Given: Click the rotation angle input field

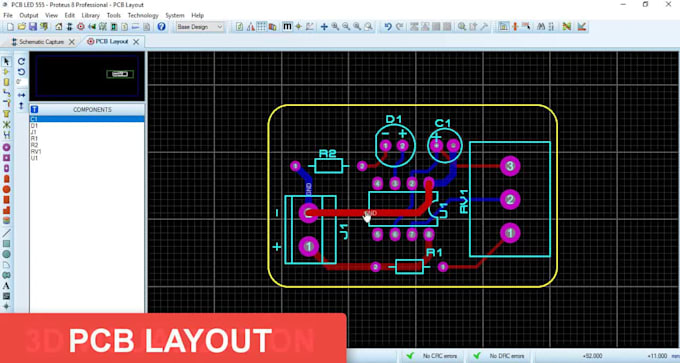Looking at the screenshot, I should tap(21, 82).
